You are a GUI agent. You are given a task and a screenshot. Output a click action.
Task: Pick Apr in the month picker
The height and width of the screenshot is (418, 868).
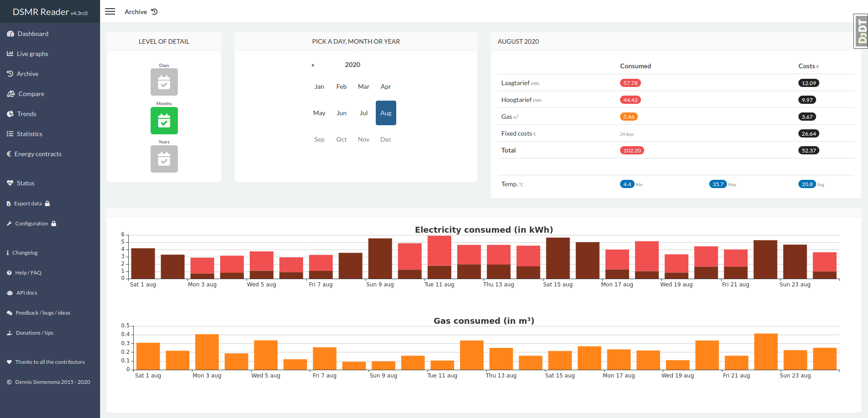tap(386, 87)
